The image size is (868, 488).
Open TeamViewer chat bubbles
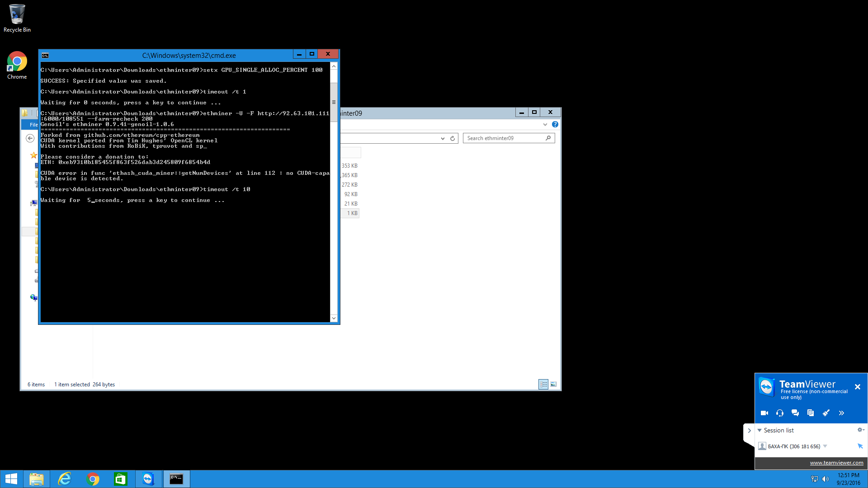[795, 413]
